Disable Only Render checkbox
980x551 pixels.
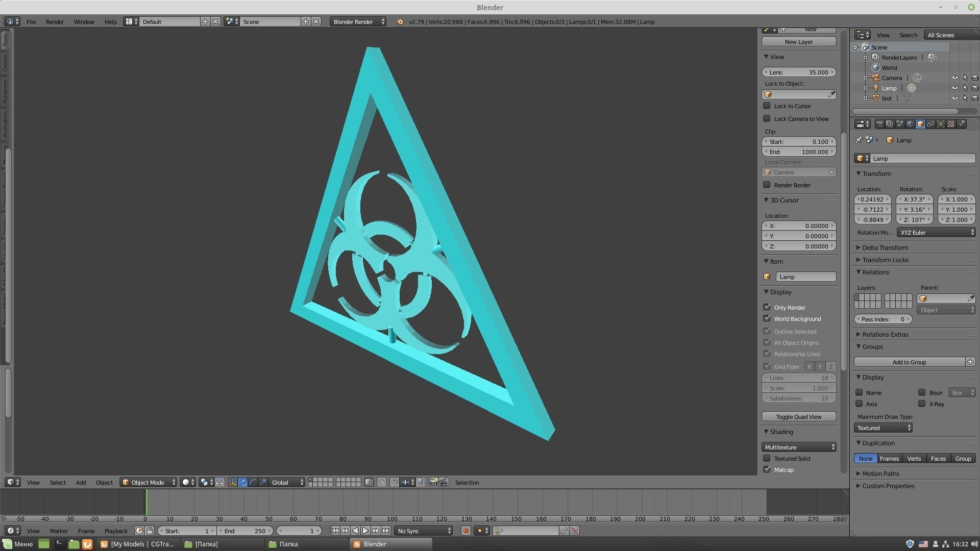click(x=767, y=307)
